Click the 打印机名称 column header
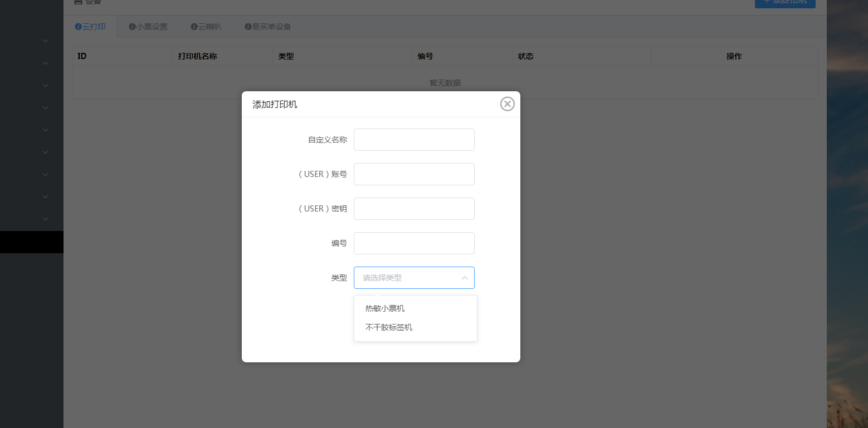 (x=222, y=56)
